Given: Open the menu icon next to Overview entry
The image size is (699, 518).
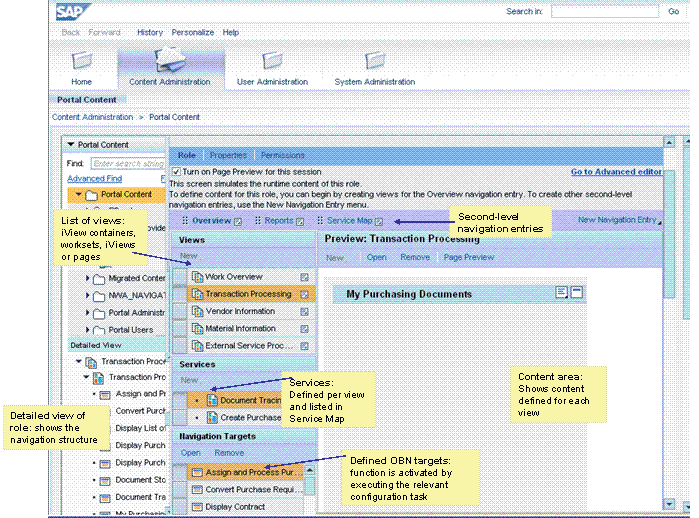Looking at the screenshot, I should 238,222.
